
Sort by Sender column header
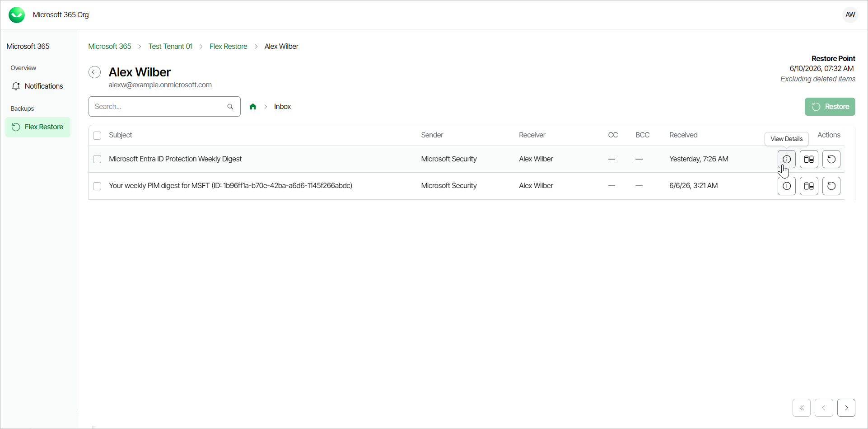[x=432, y=135]
